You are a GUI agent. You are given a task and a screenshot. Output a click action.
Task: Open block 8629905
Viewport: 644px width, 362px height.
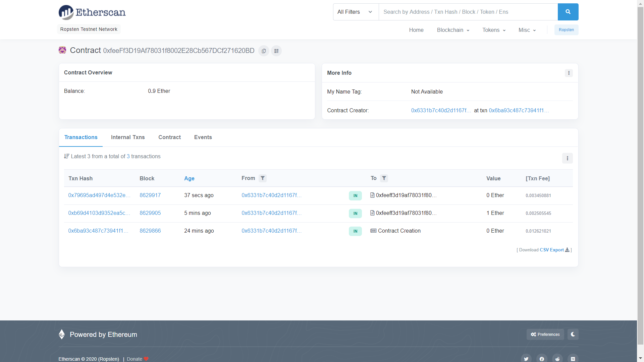pyautogui.click(x=150, y=213)
